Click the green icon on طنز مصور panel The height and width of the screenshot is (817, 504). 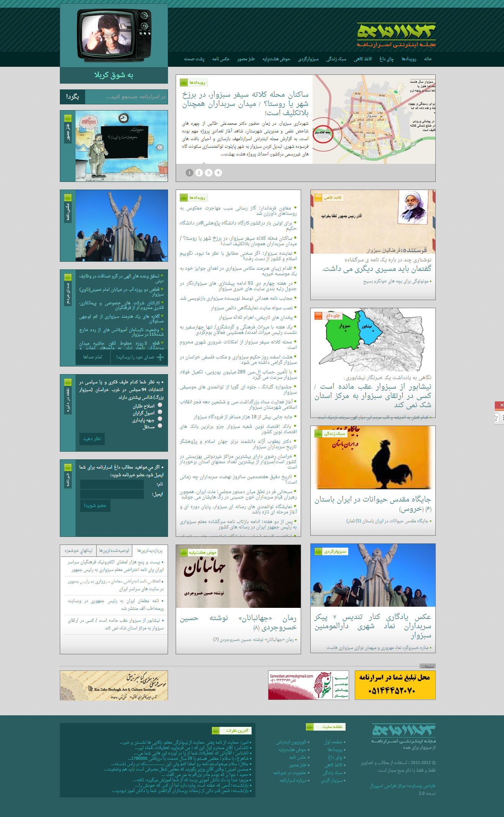(x=68, y=118)
